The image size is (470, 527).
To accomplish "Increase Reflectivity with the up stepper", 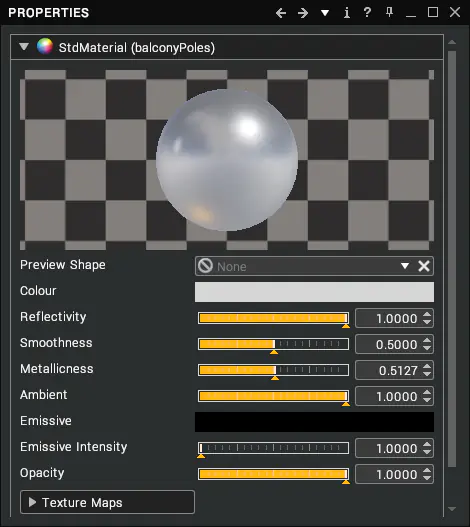I will pyautogui.click(x=427, y=314).
